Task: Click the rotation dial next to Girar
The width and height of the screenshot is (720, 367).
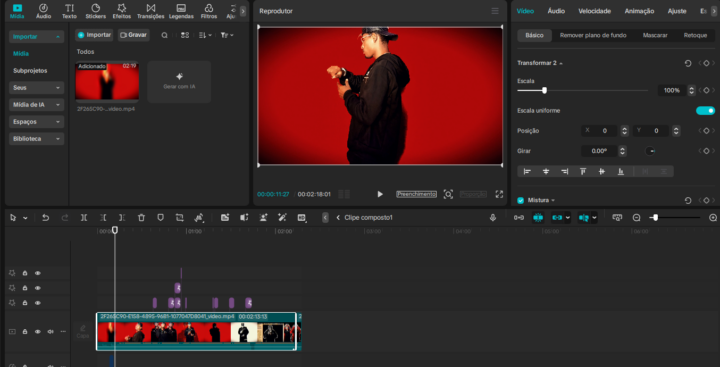Action: [x=650, y=151]
